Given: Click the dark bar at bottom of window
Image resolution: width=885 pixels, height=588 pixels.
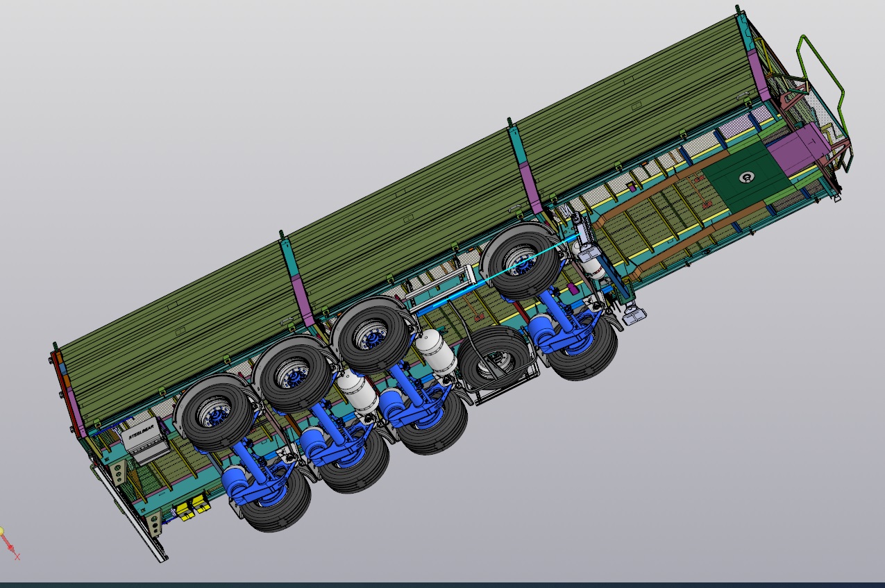Looking at the screenshot, I should tap(442, 585).
